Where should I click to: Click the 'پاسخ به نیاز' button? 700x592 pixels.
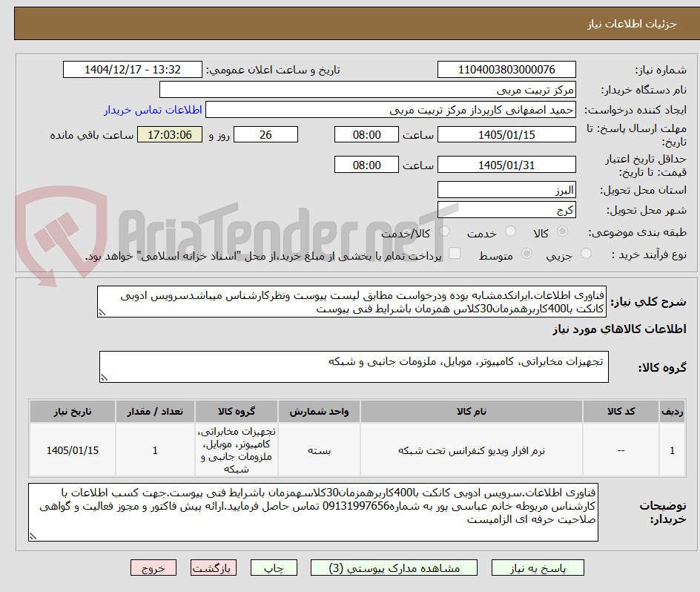coord(538,568)
